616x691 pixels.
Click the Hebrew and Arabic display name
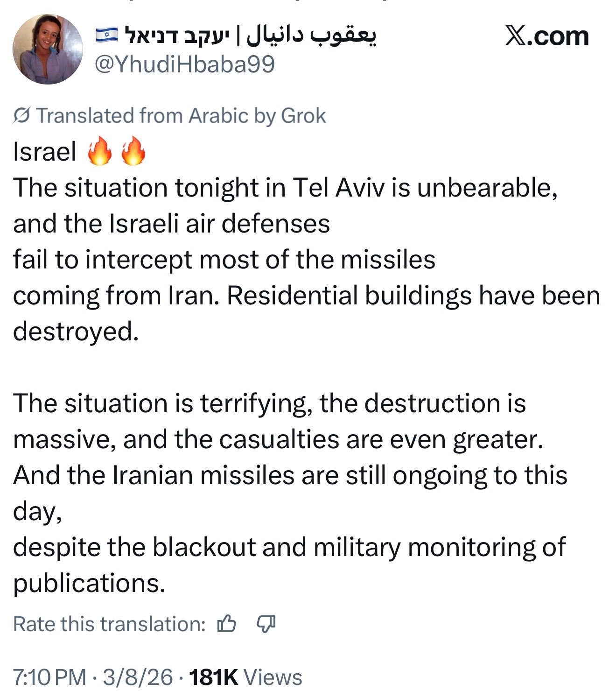coord(250,35)
